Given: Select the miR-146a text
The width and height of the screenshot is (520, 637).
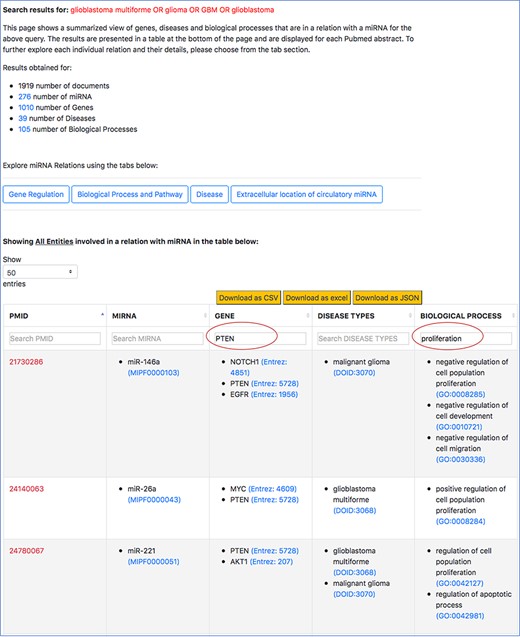Looking at the screenshot, I should point(143,362).
